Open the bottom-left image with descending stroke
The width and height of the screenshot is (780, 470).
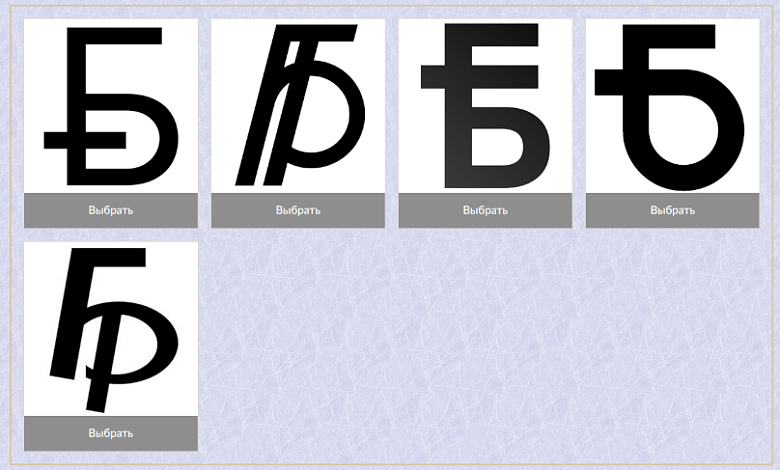point(111,329)
